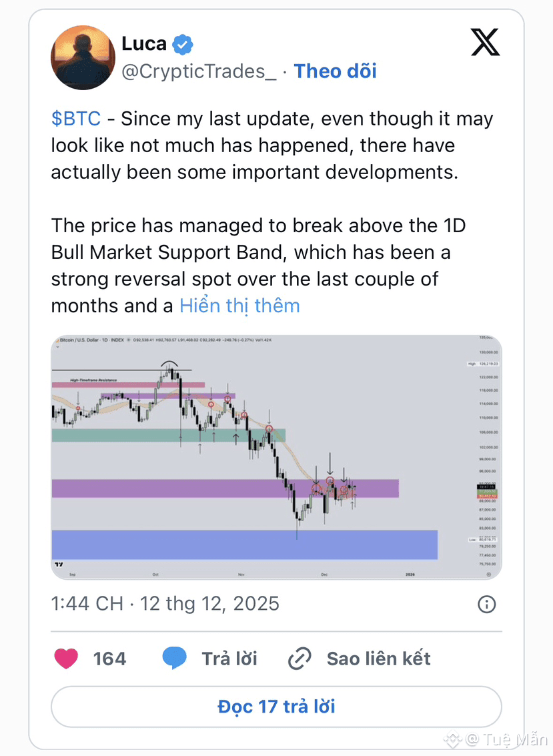
Task: Click the $BTC cashtag
Action: 76,119
